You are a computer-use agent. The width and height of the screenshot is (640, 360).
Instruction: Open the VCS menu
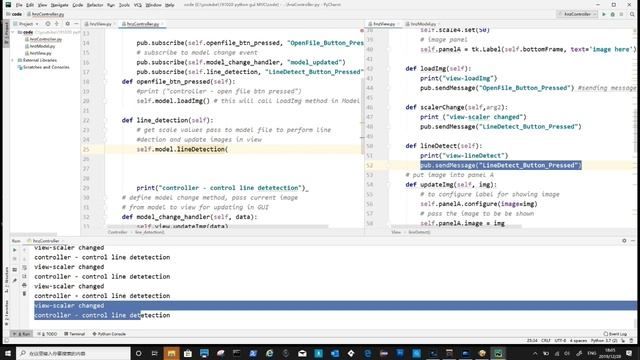pyautogui.click(x=138, y=5)
